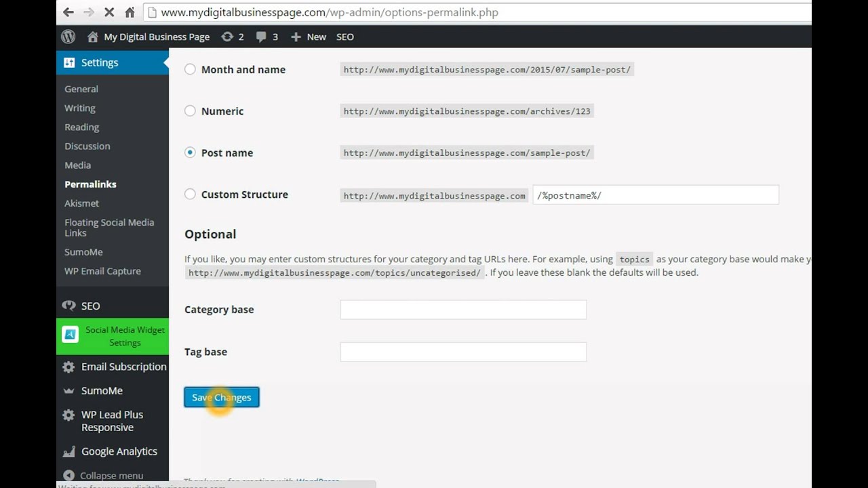Click Email Subscription gear icon
The height and width of the screenshot is (488, 868).
68,367
